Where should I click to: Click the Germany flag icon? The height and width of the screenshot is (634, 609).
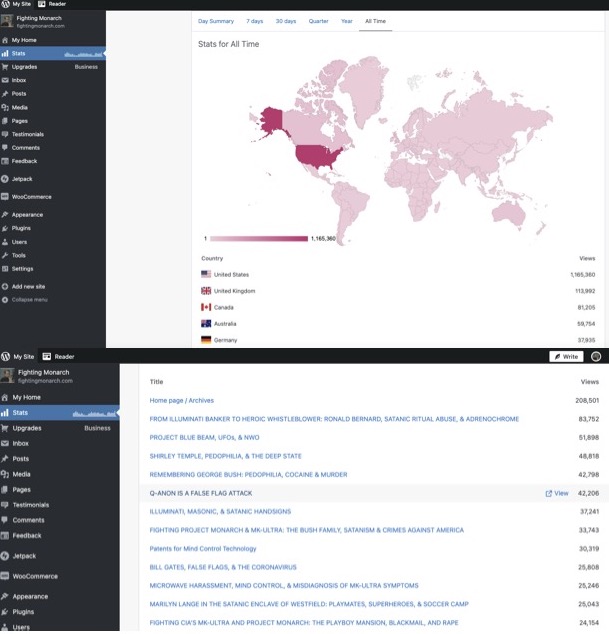206,340
